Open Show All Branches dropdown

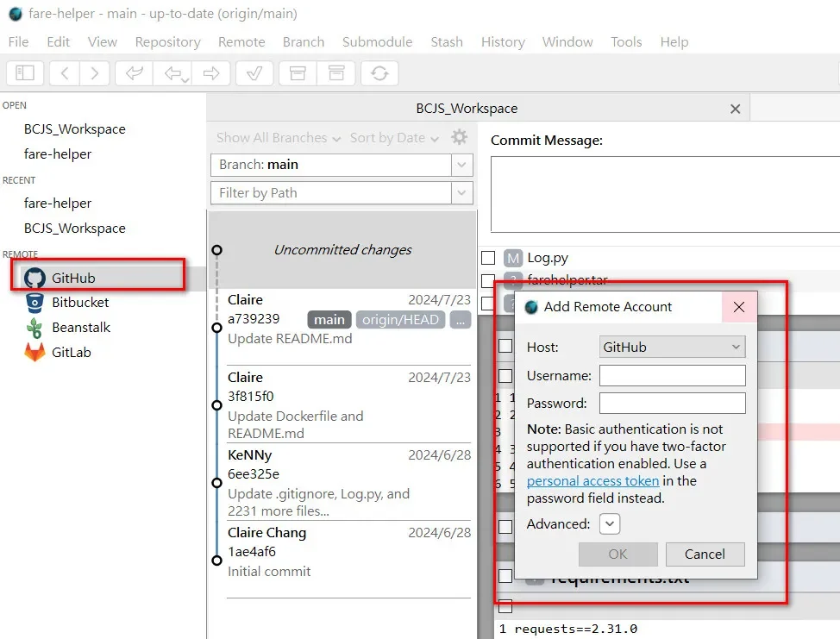pos(279,138)
